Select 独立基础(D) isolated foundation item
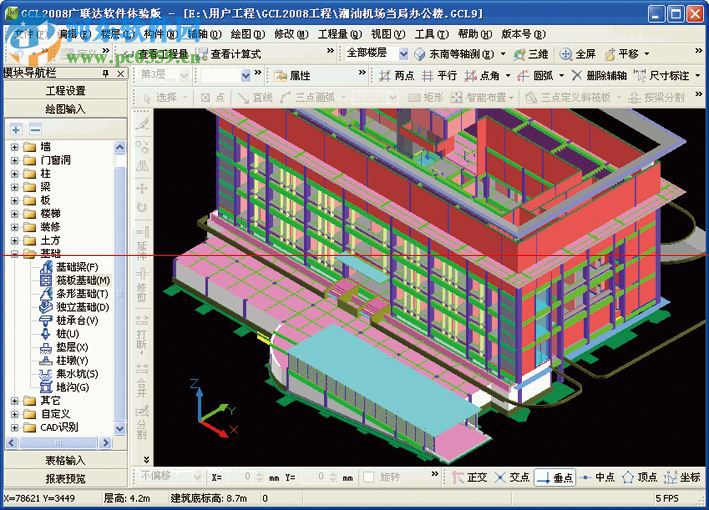This screenshot has height=510, width=709. (x=75, y=307)
